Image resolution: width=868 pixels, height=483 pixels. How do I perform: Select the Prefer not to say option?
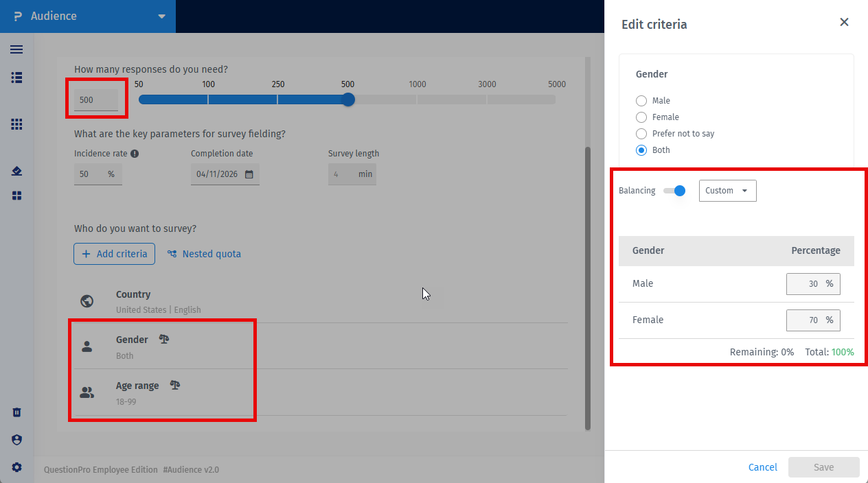[x=641, y=134]
